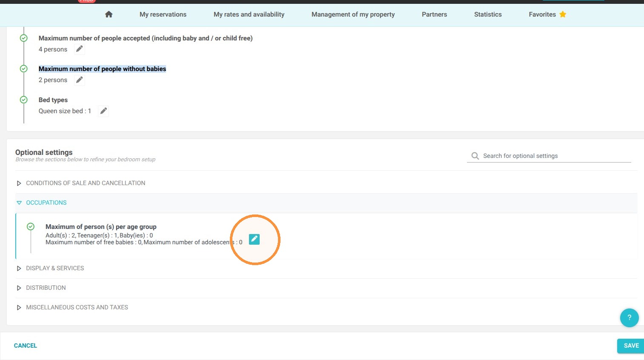This screenshot has height=360, width=644.
Task: Click the '4 persons' value text
Action: [x=53, y=49]
